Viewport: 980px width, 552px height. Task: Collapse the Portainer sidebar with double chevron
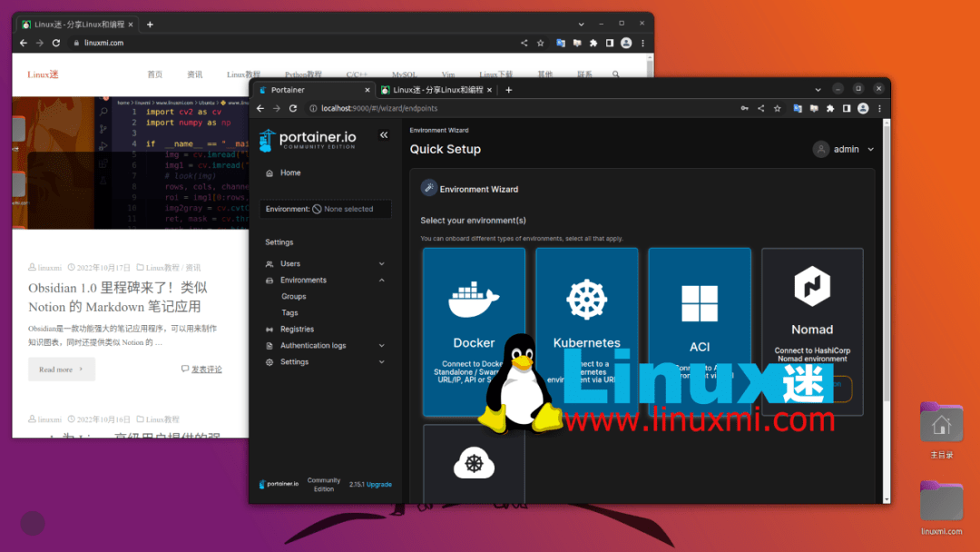pos(383,134)
